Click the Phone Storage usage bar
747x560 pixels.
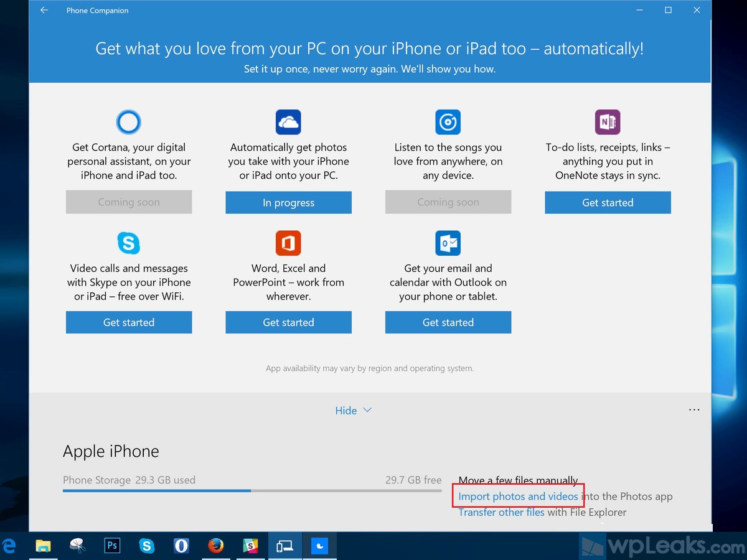(252, 490)
